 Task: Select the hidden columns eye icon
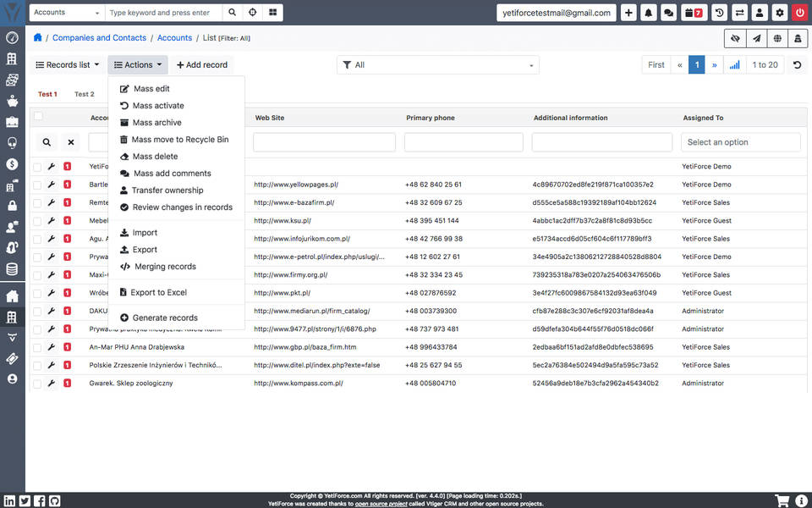pyautogui.click(x=734, y=38)
